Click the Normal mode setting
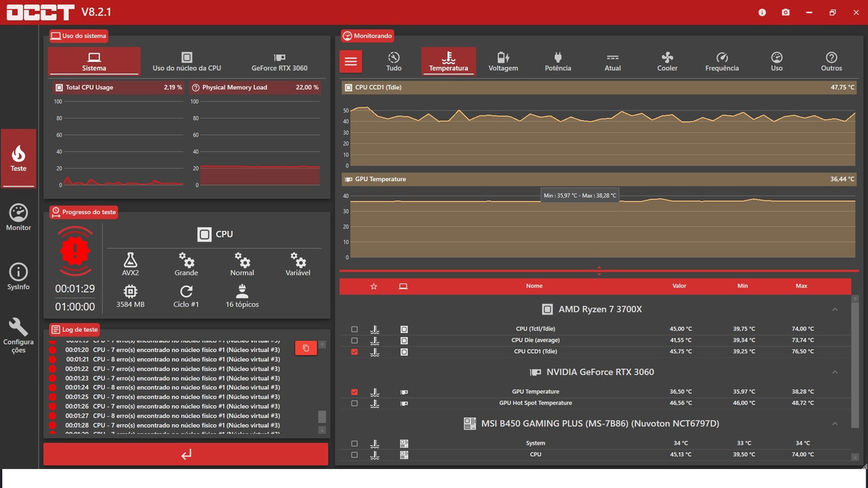 click(x=242, y=264)
